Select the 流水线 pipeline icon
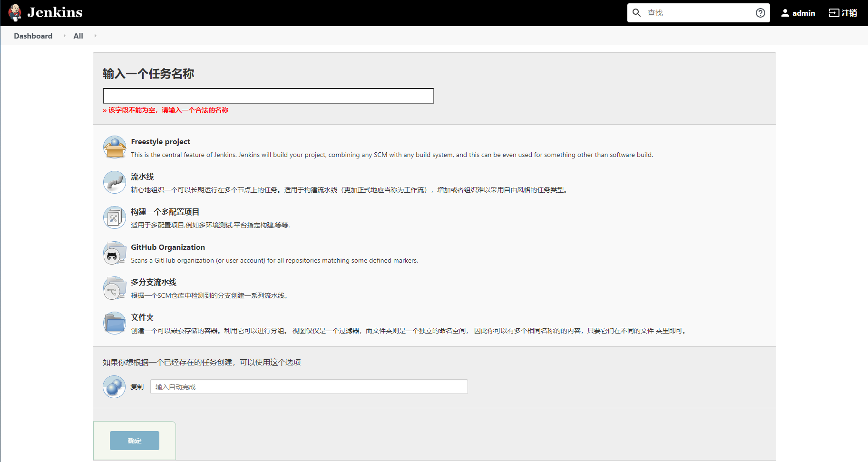The width and height of the screenshot is (868, 462). coord(115,182)
